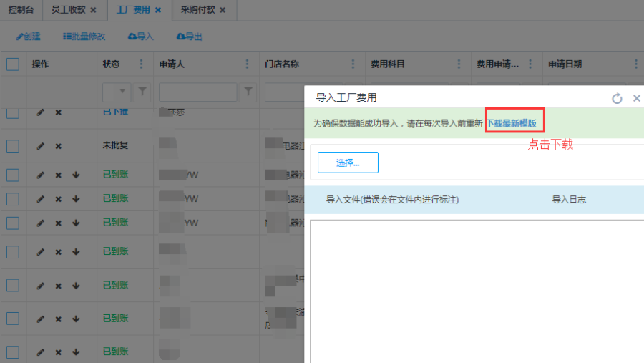
Task: Open the 申请人 column three-dot menu
Action: (247, 64)
